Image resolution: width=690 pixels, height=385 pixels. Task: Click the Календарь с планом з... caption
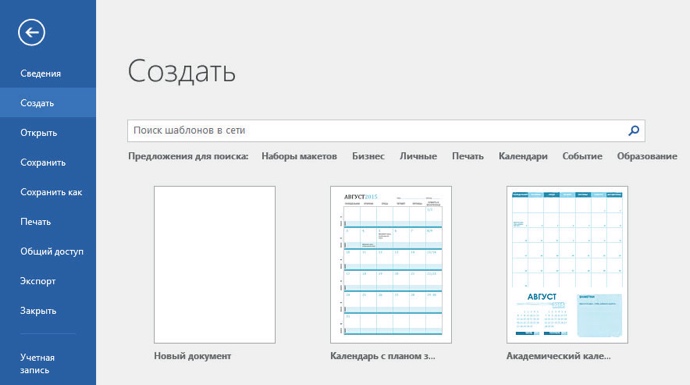click(x=382, y=356)
